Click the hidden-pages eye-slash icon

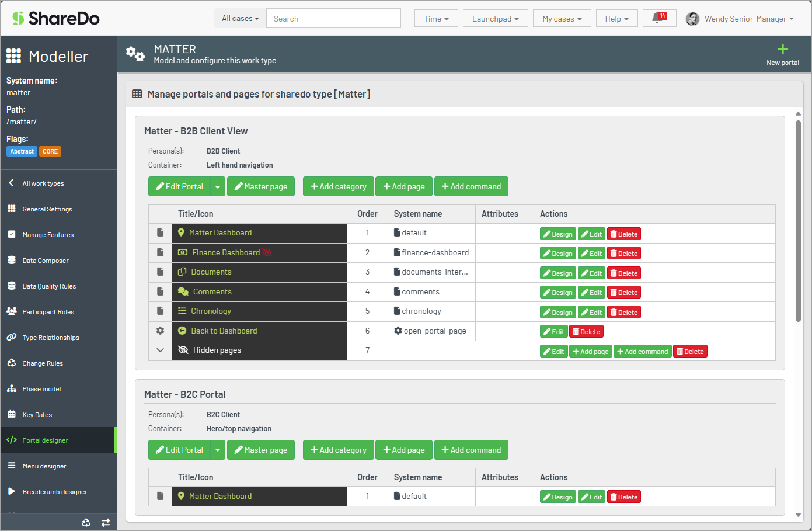[x=183, y=349]
